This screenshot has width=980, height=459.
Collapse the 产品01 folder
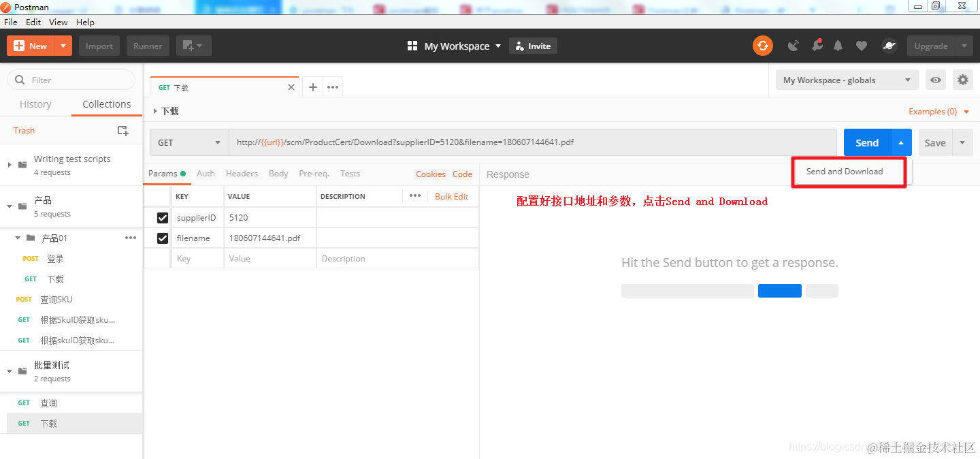point(18,238)
